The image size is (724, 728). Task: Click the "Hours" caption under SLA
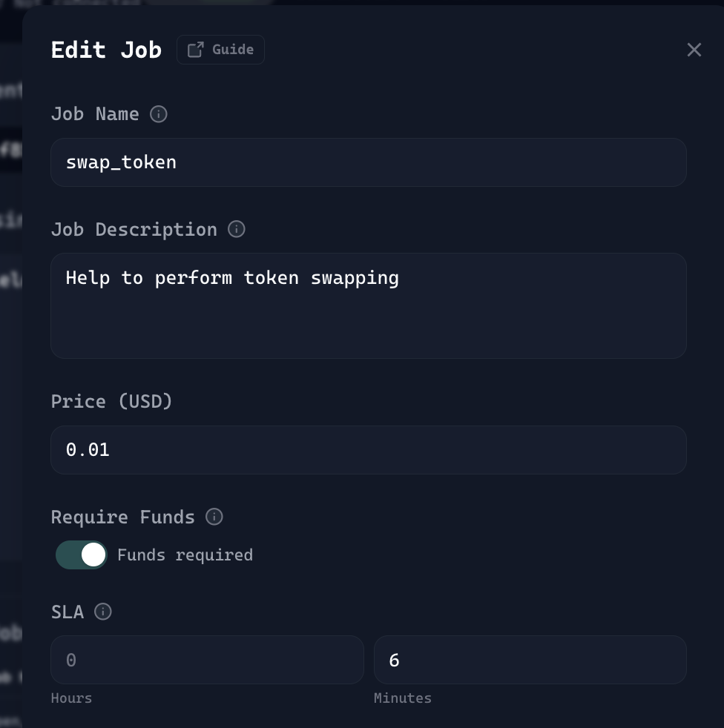click(x=71, y=698)
